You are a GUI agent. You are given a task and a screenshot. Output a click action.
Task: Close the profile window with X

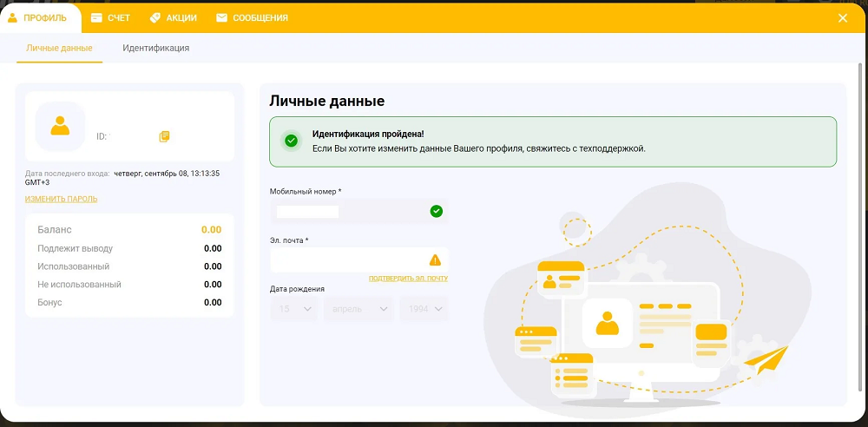click(843, 18)
